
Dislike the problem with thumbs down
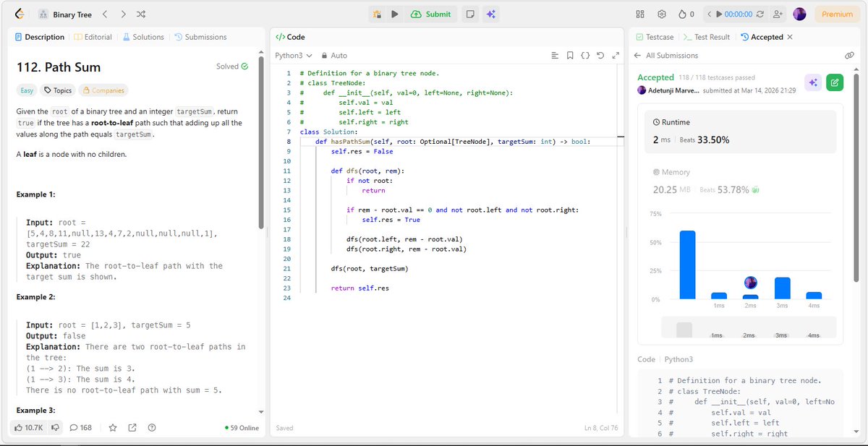pyautogui.click(x=55, y=427)
